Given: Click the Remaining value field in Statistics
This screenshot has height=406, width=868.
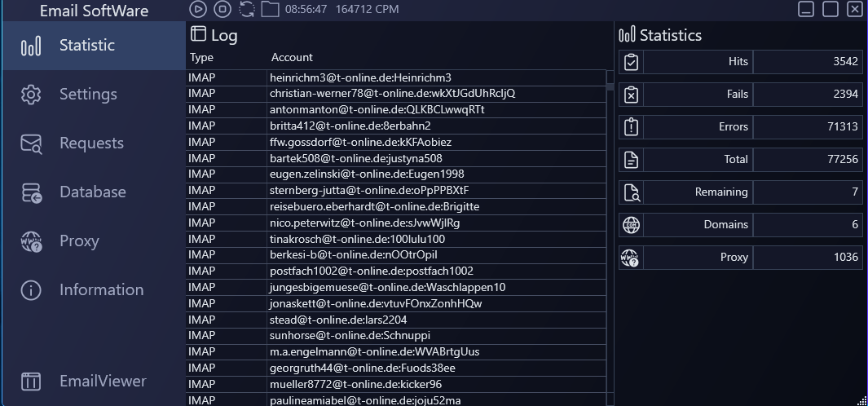Looking at the screenshot, I should (807, 192).
